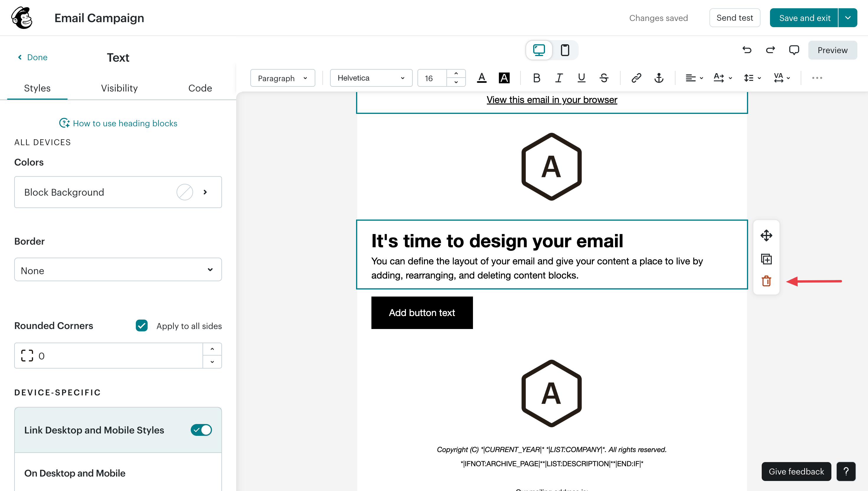868x491 pixels.
Task: Click Done to go back
Action: 33,57
